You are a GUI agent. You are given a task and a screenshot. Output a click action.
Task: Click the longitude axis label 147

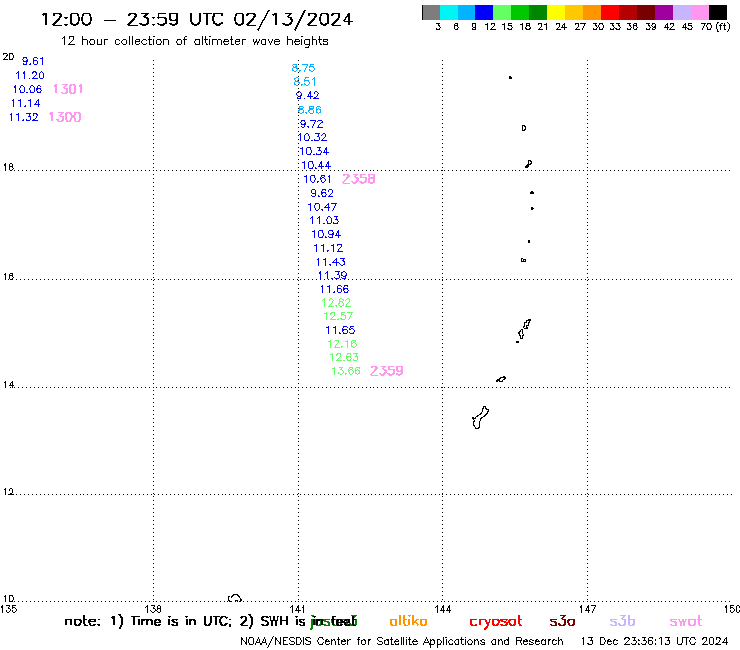pyautogui.click(x=588, y=609)
